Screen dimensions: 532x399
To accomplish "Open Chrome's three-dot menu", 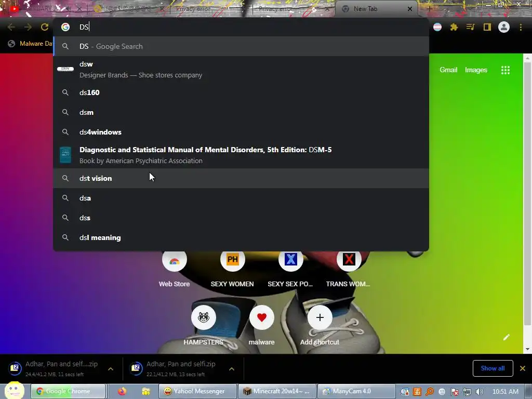I will pos(521,27).
